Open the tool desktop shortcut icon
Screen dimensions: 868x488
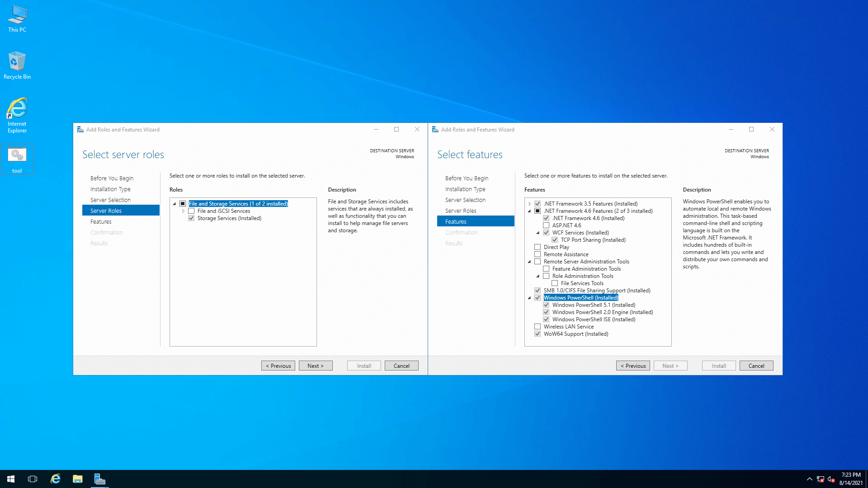pyautogui.click(x=17, y=156)
